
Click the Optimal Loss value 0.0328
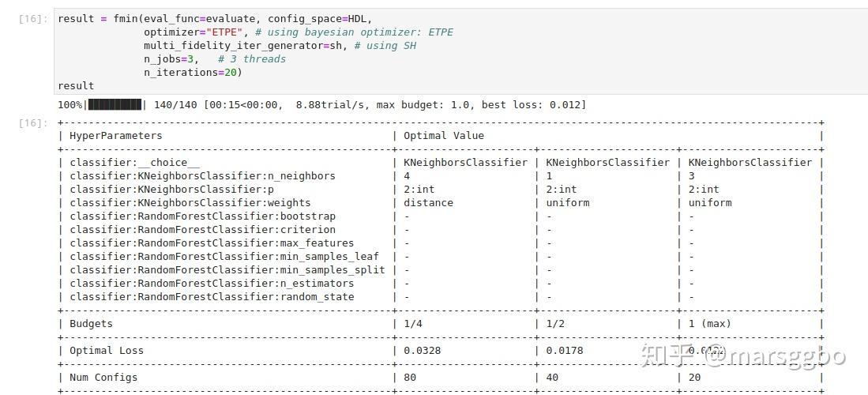[422, 350]
